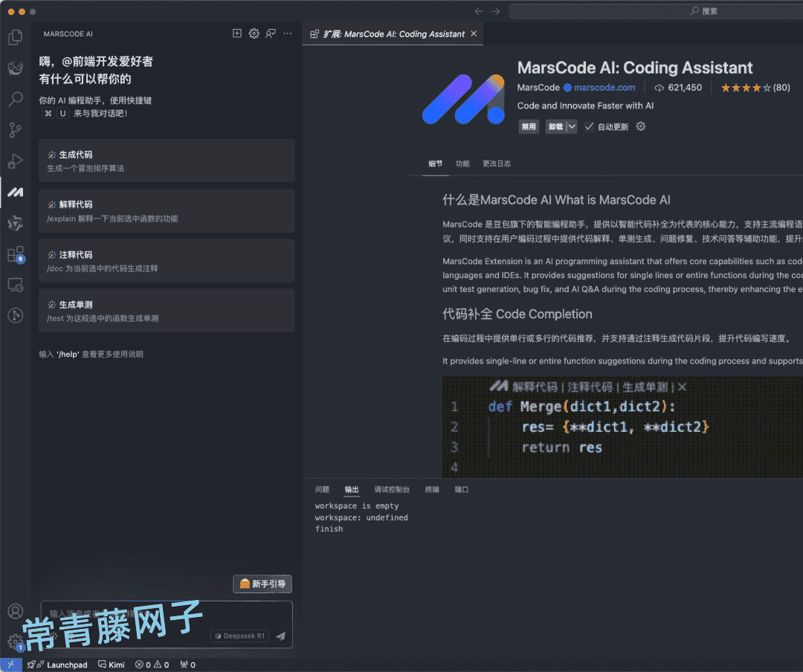Switch to the 更改日志 changelog tab
803x672 pixels.
tap(497, 164)
